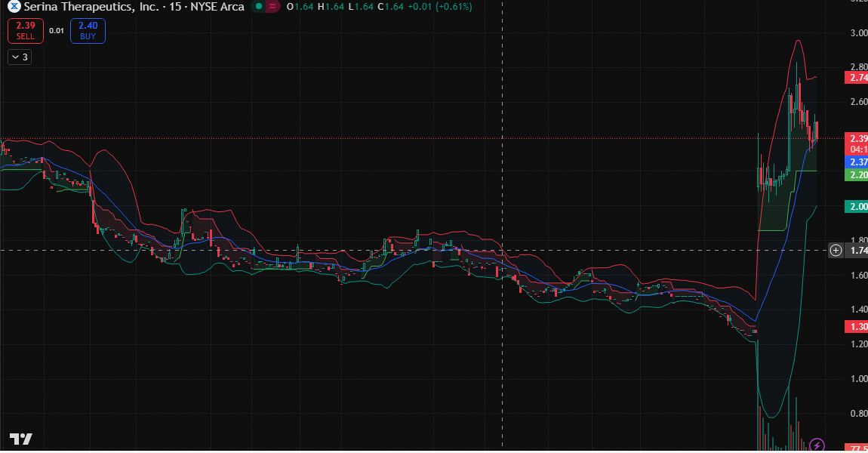Click the low value L1.64
The image size is (868, 453).
360,7
